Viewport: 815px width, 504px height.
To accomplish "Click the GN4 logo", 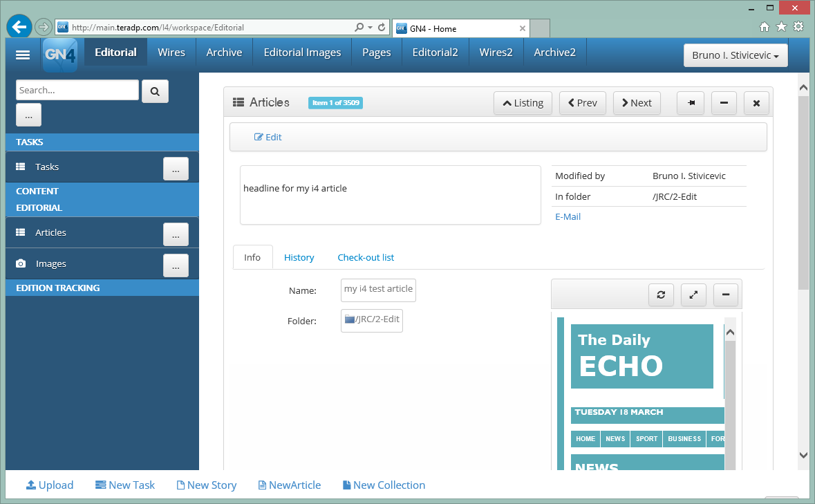I will pyautogui.click(x=60, y=55).
